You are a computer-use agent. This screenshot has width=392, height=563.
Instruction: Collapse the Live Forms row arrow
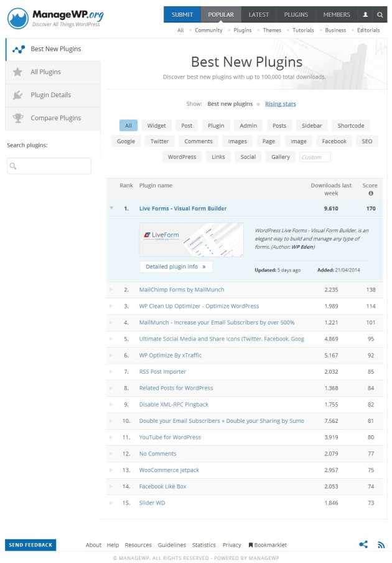coord(111,208)
